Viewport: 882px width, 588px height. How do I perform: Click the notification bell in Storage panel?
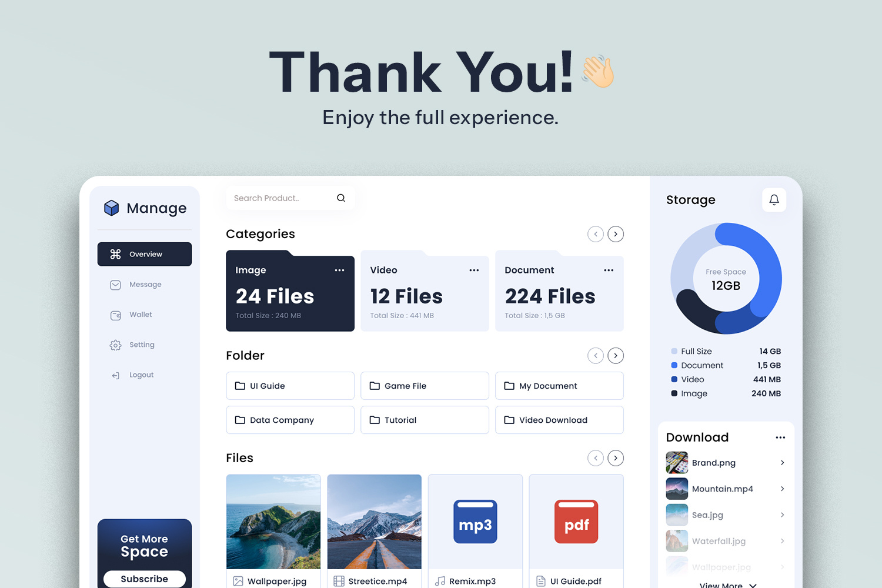[x=774, y=200]
